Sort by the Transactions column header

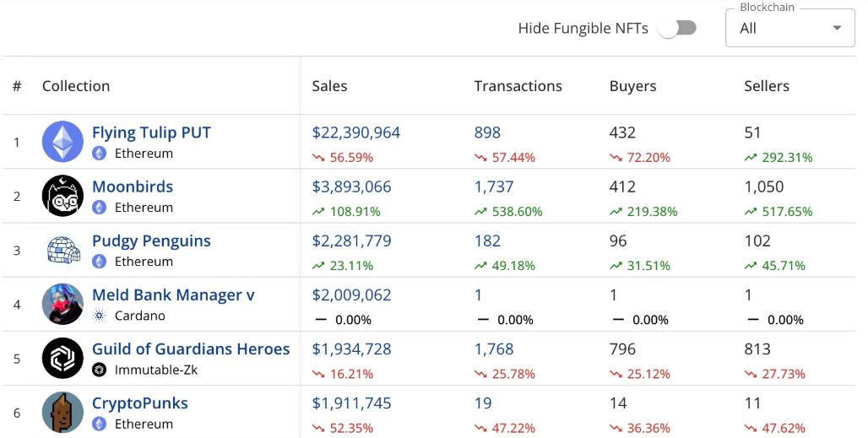point(518,86)
